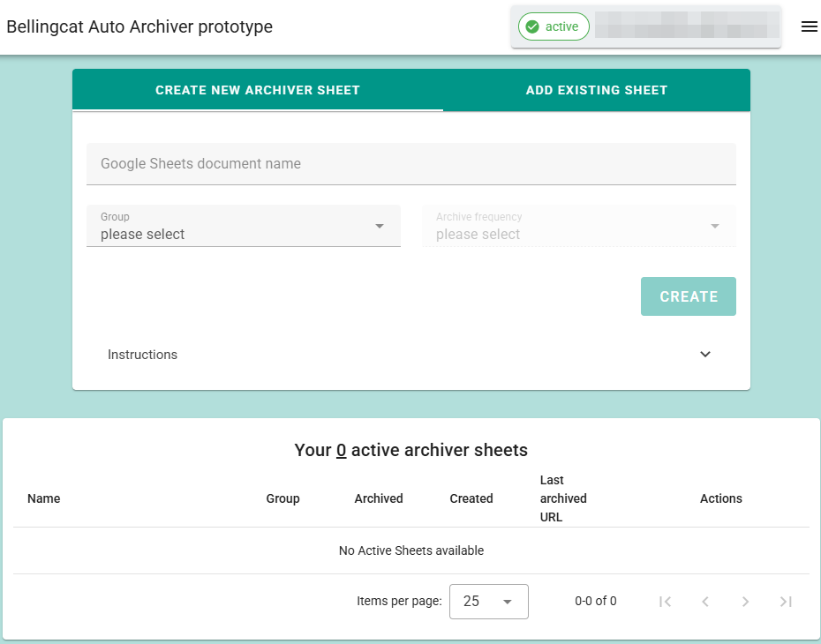Click the Group column header in table
Viewport: 821px width, 644px height.
point(282,498)
